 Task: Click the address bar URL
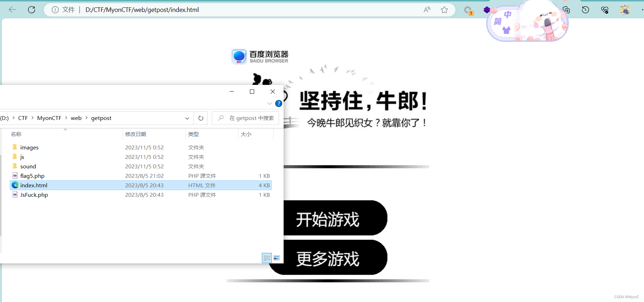click(142, 10)
